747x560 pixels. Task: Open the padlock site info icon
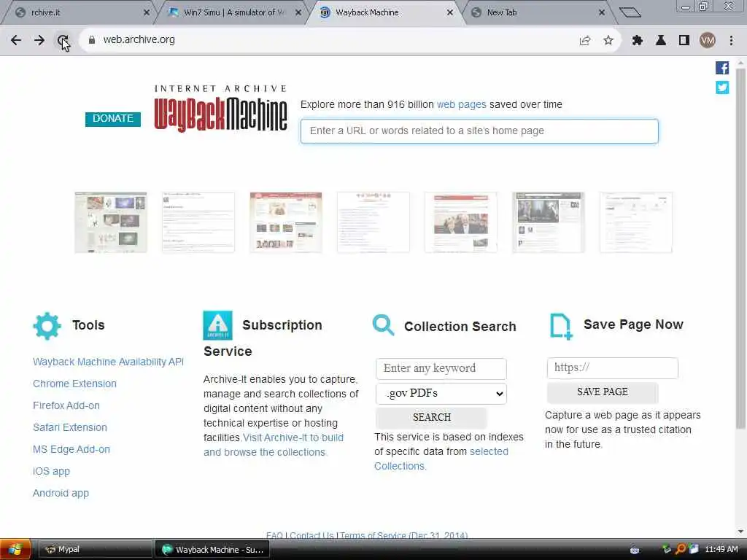tap(91, 40)
